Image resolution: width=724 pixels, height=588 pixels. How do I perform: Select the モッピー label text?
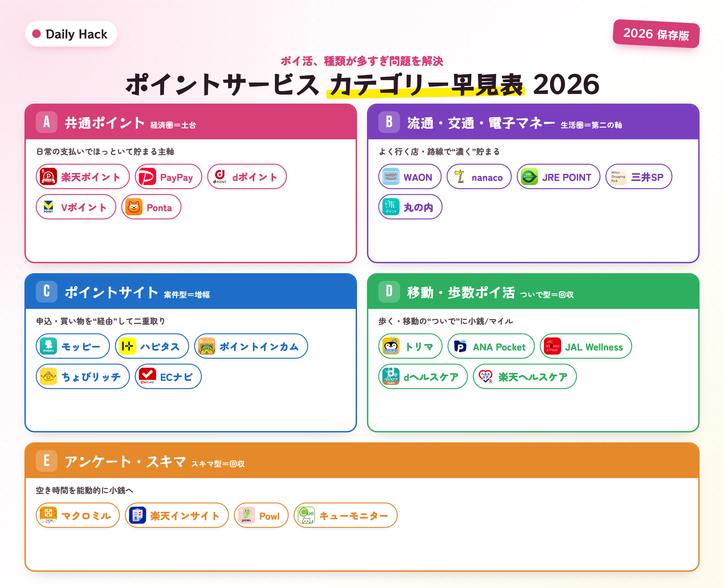pos(81,347)
